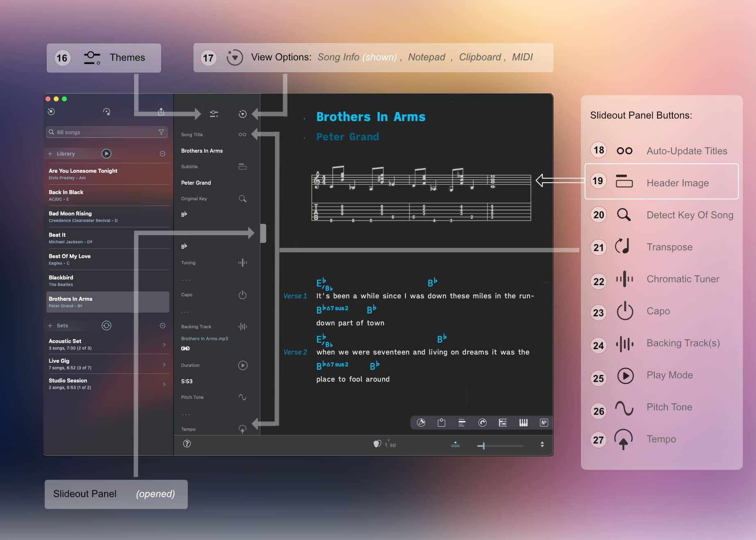This screenshot has width=756, height=540.
Task: Click the guitar pick icon in status bar
Action: click(x=377, y=444)
